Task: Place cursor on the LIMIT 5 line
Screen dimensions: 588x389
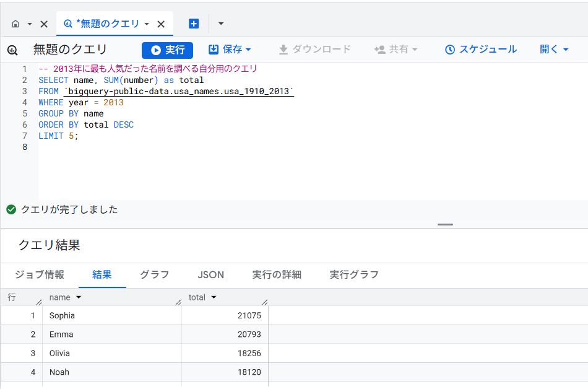Action: 58,136
